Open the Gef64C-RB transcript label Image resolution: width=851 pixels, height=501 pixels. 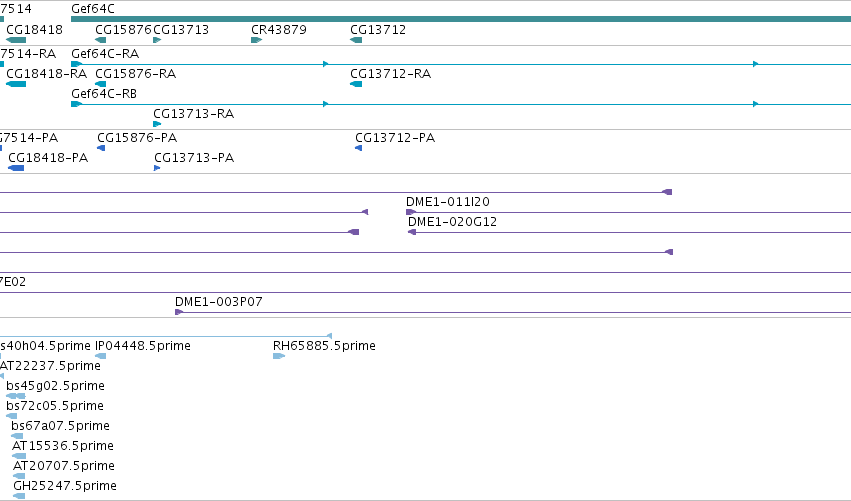pyautogui.click(x=104, y=94)
